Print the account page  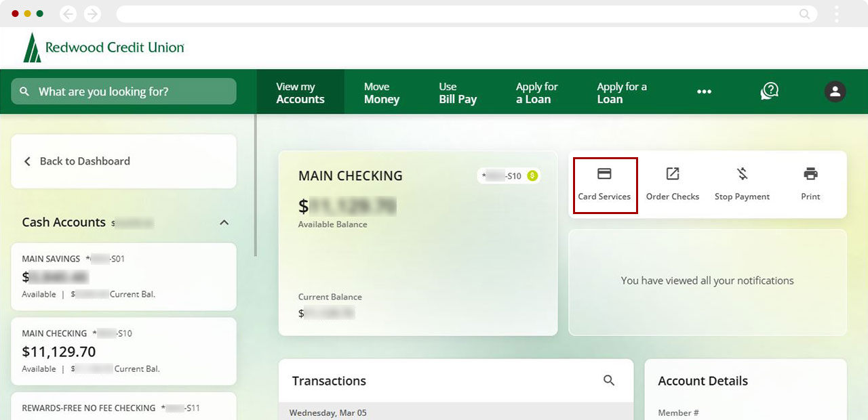click(x=810, y=185)
